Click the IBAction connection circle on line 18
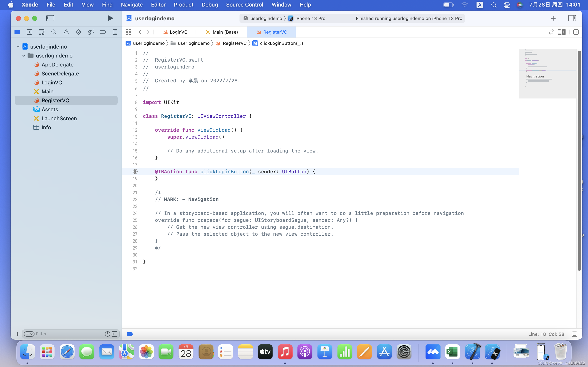The width and height of the screenshot is (588, 367). click(135, 172)
